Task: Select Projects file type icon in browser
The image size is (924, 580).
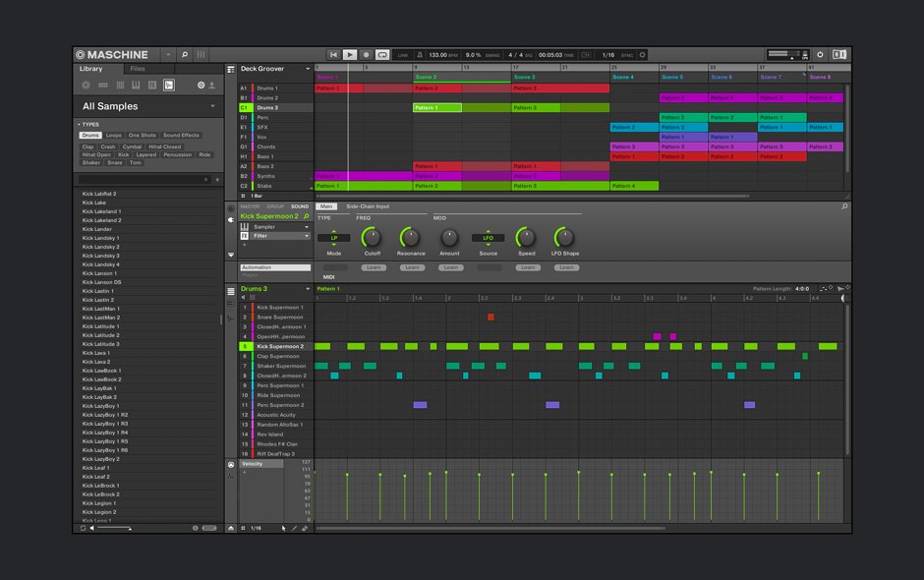Action: point(87,85)
